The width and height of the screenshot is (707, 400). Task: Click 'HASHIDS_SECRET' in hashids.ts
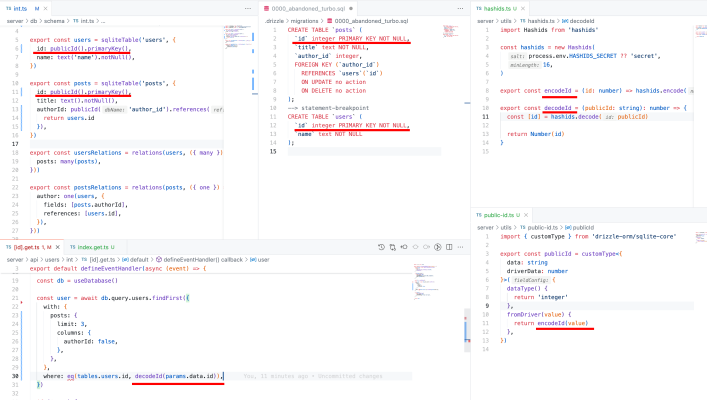coord(593,56)
